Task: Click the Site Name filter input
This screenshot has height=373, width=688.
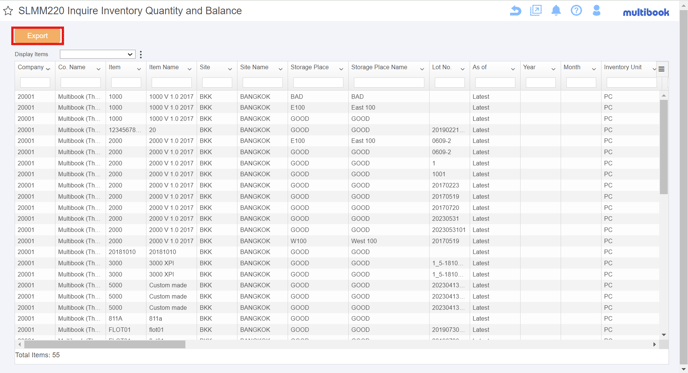Action: pyautogui.click(x=262, y=82)
